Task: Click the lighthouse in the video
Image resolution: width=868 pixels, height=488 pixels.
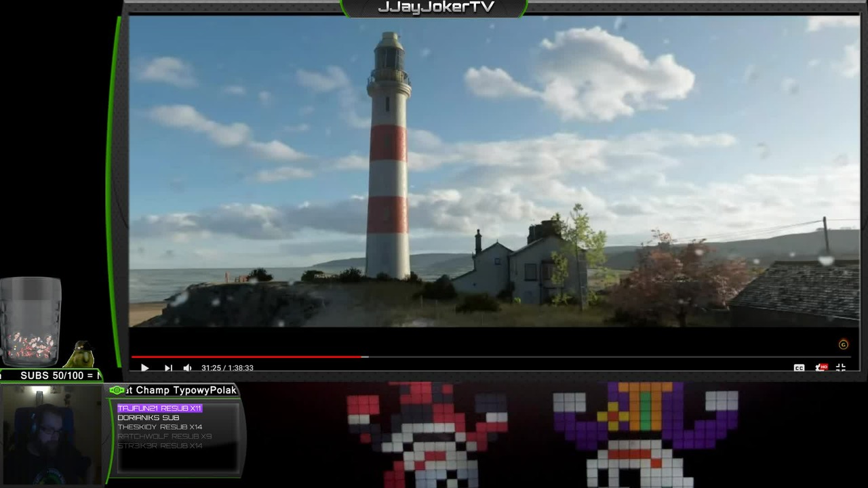Action: 388,156
